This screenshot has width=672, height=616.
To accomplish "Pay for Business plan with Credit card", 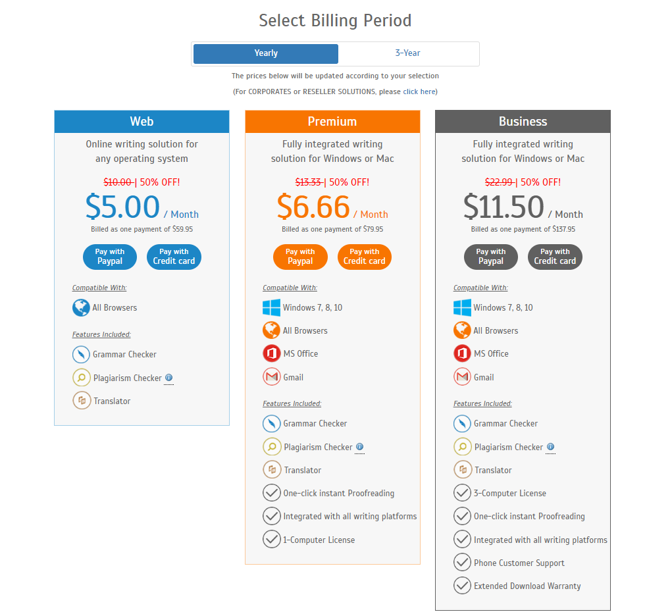I will click(555, 257).
